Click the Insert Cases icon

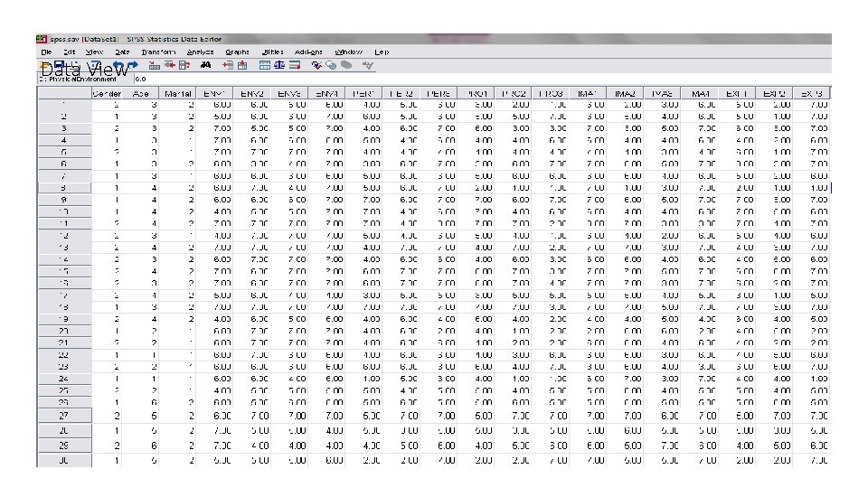[x=228, y=65]
